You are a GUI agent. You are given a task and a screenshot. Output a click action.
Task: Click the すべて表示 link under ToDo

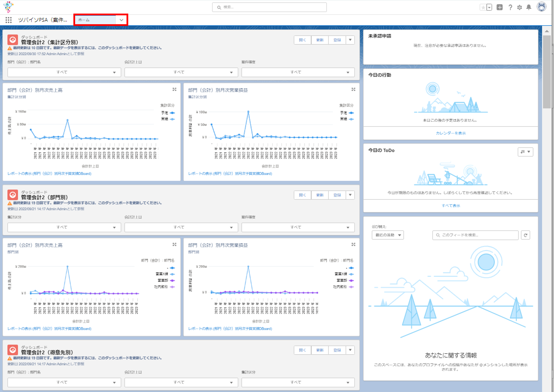click(451, 206)
